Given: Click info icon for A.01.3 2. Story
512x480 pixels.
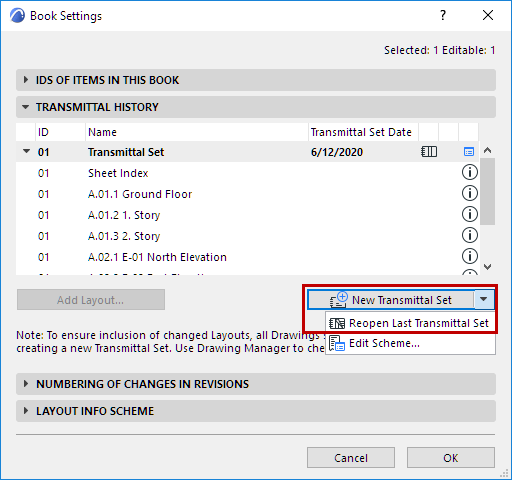Looking at the screenshot, I should (469, 235).
